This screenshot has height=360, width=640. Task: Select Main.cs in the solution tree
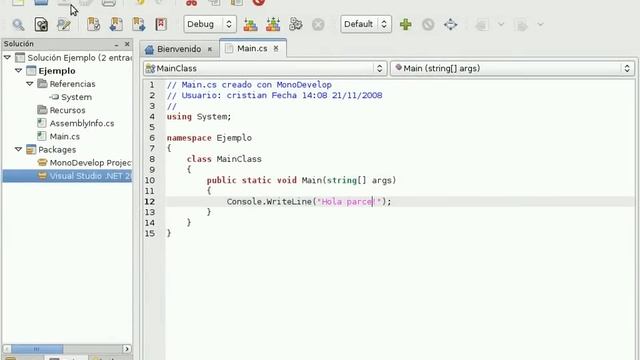click(64, 136)
